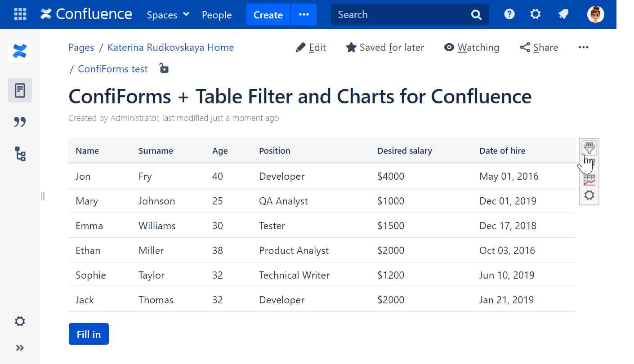Expand the Spaces dropdown menu
The height and width of the screenshot is (364, 634).
click(x=168, y=14)
